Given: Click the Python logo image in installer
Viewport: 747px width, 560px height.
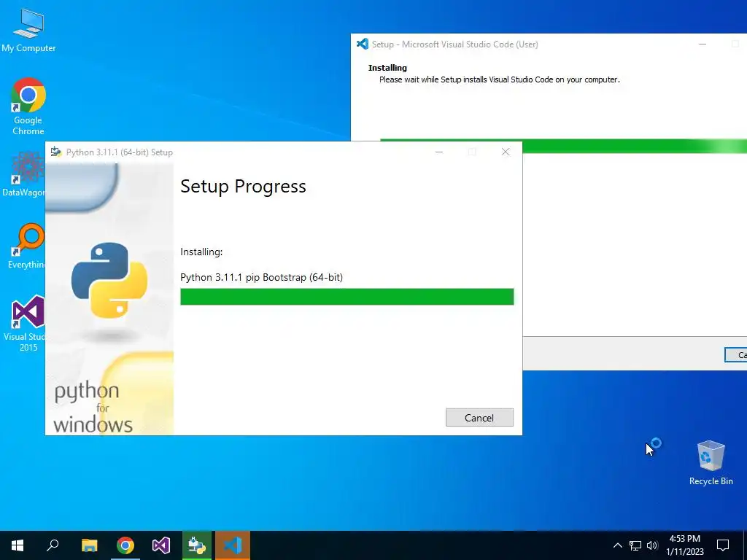Looking at the screenshot, I should (109, 280).
